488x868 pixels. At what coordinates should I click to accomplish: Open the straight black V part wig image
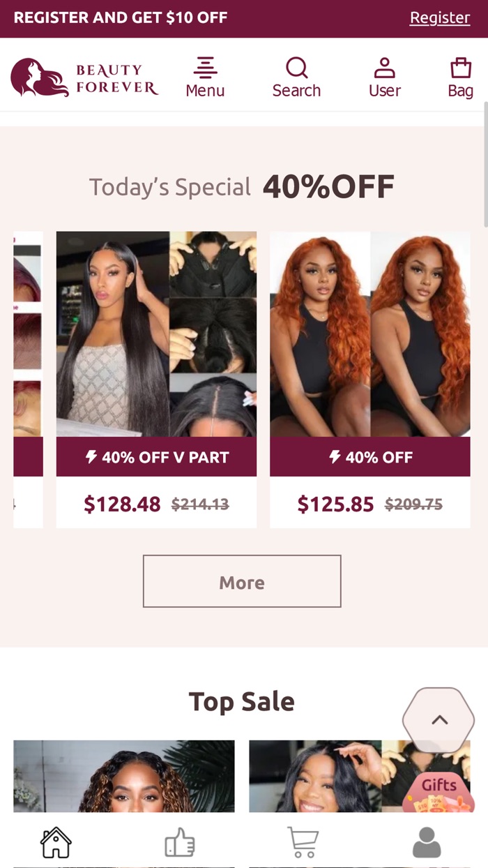click(x=156, y=334)
